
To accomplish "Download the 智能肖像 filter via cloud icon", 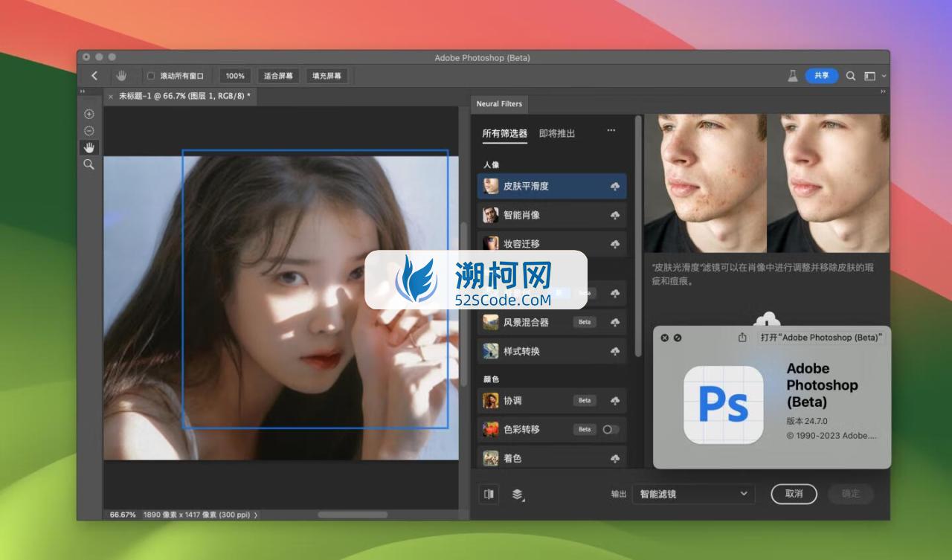I will click(x=615, y=216).
